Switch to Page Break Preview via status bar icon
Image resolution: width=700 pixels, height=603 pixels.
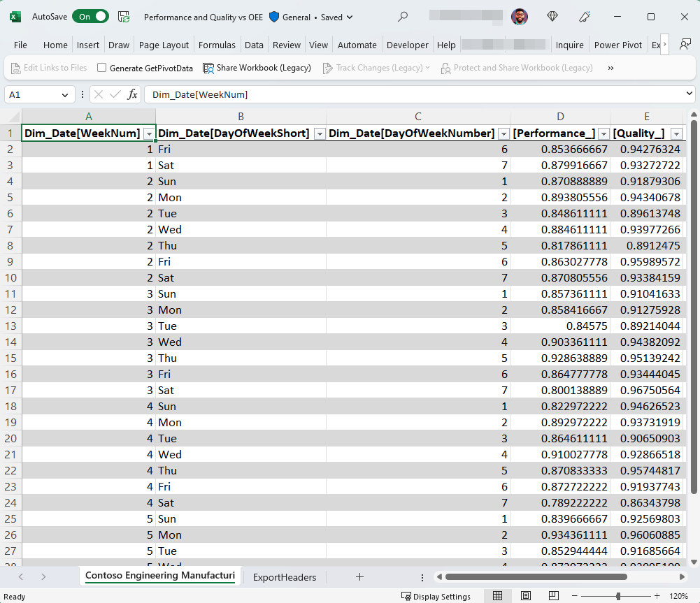(x=553, y=596)
